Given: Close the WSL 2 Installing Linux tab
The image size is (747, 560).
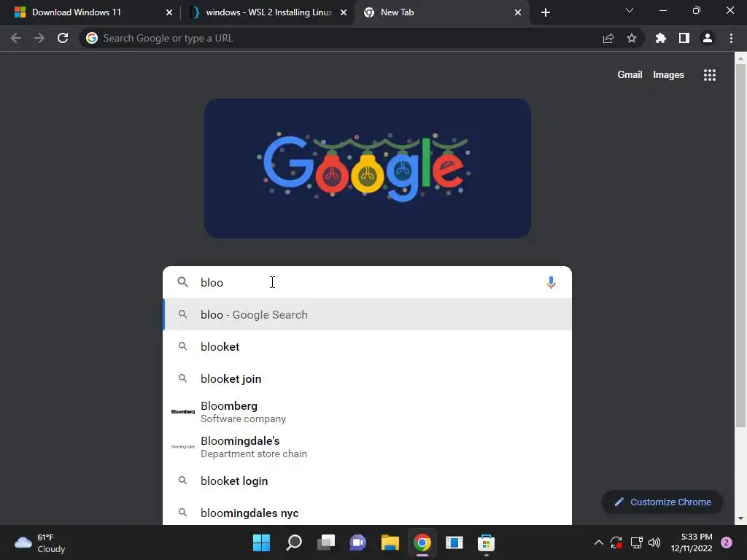Looking at the screenshot, I should pyautogui.click(x=344, y=12).
